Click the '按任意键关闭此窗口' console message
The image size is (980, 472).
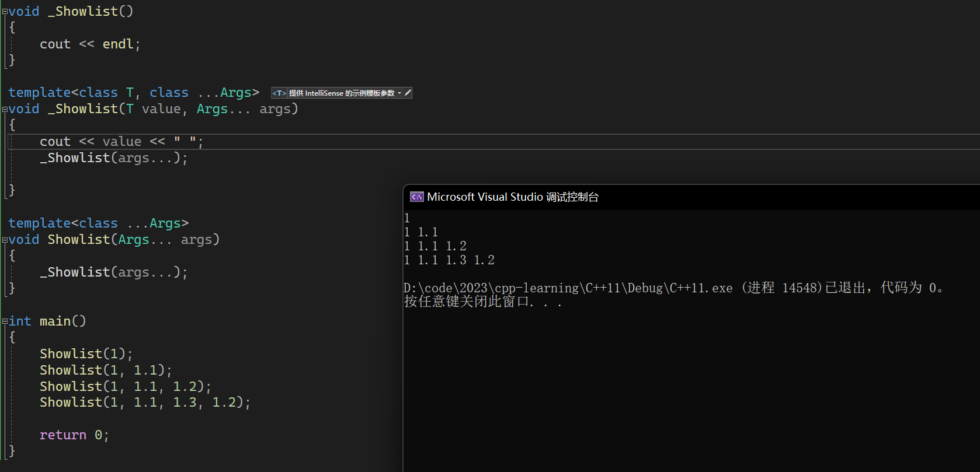point(482,302)
